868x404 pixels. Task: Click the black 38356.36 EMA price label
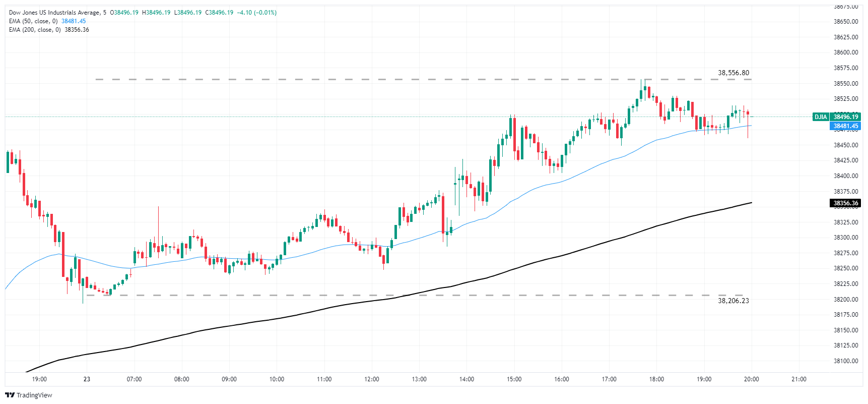pos(846,203)
